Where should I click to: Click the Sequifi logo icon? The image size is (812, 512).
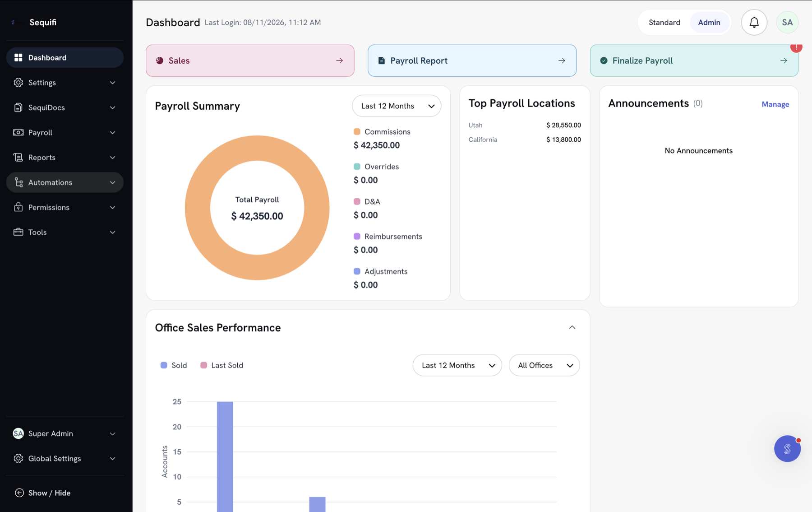pyautogui.click(x=13, y=22)
